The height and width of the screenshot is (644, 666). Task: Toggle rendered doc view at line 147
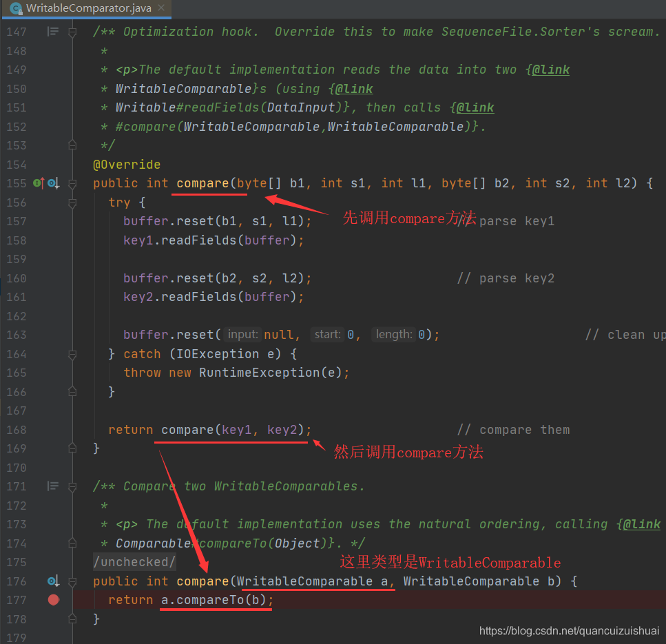pyautogui.click(x=53, y=32)
